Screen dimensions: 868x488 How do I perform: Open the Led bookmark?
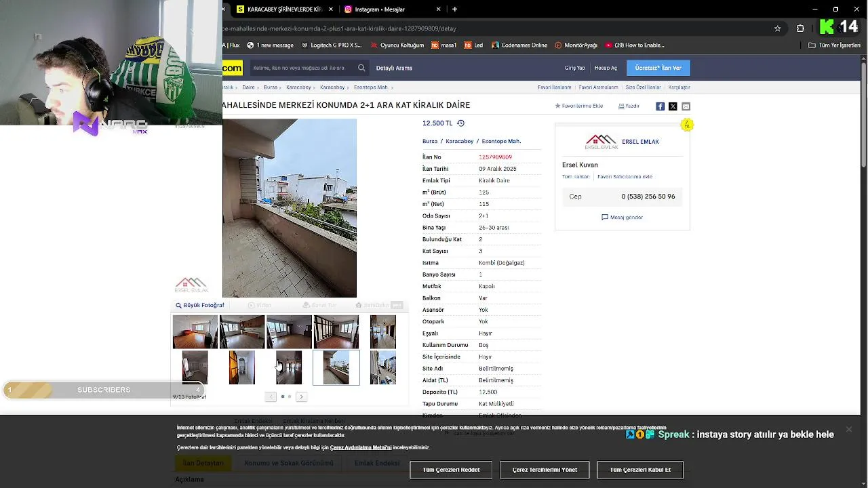[x=473, y=45]
